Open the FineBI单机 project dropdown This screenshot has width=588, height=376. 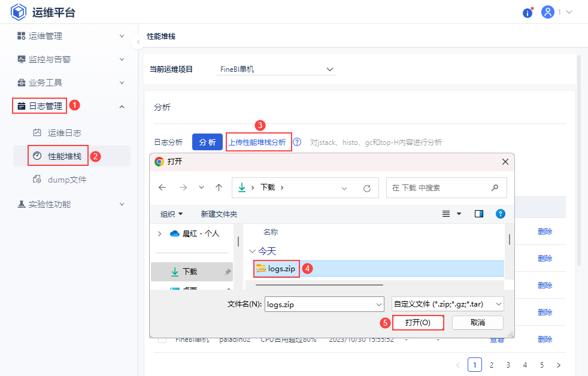(x=277, y=69)
